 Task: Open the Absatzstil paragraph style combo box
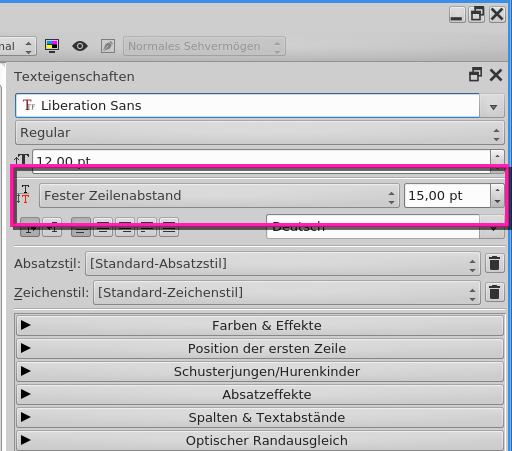click(283, 264)
